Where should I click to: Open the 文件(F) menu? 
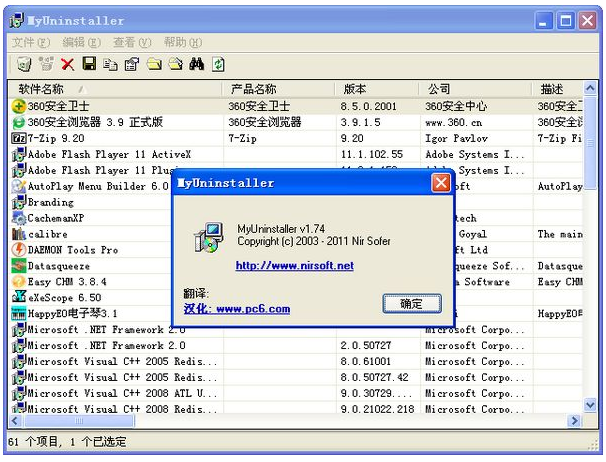click(31, 42)
